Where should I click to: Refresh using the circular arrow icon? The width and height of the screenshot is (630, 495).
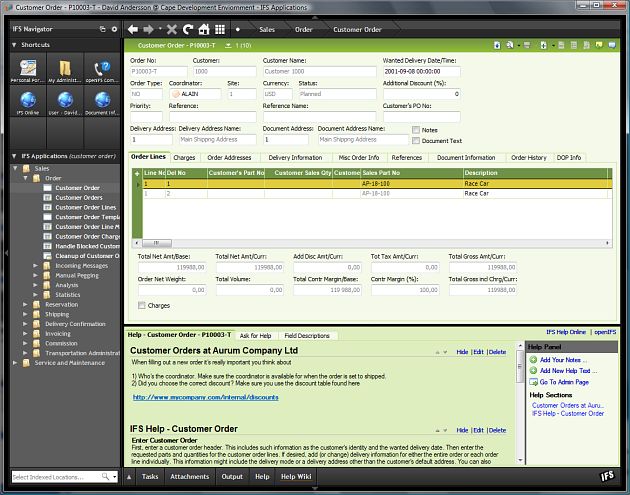tap(188, 29)
